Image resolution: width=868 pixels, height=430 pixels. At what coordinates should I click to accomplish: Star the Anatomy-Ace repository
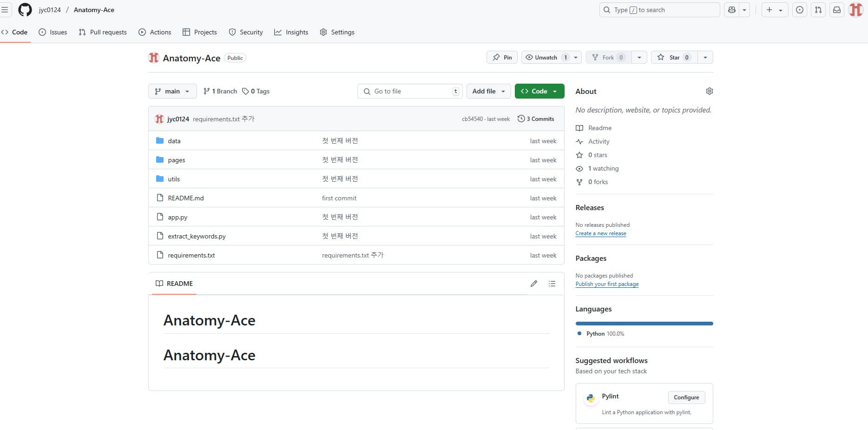[x=674, y=57]
